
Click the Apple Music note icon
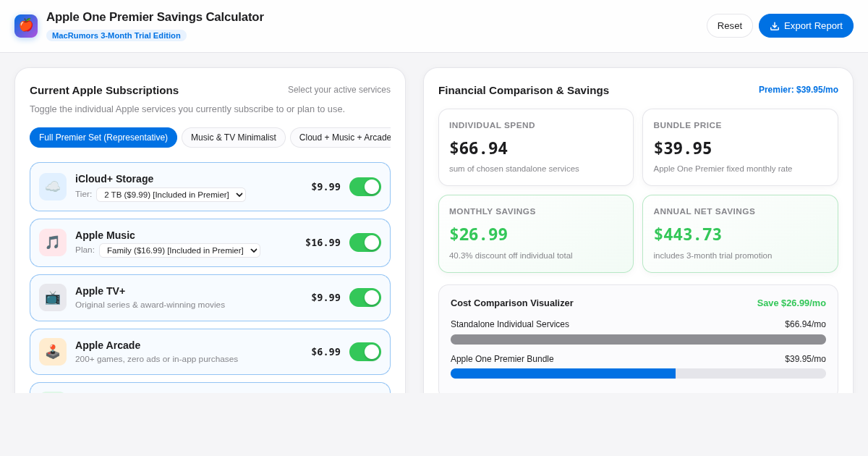coord(53,242)
